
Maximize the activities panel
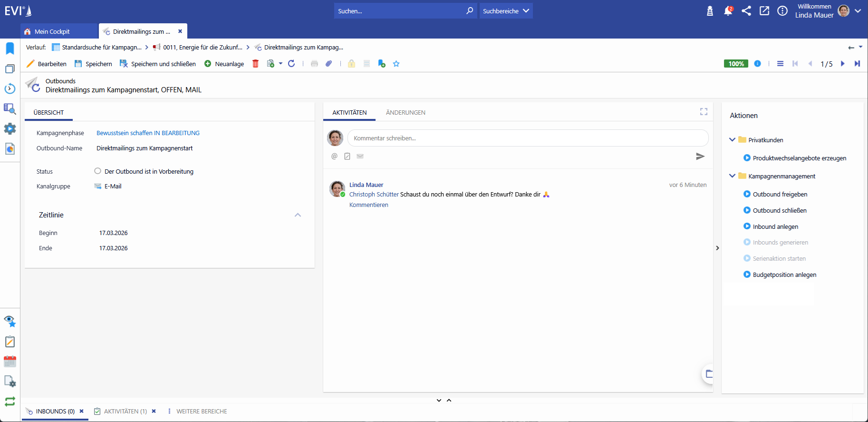[x=704, y=112]
